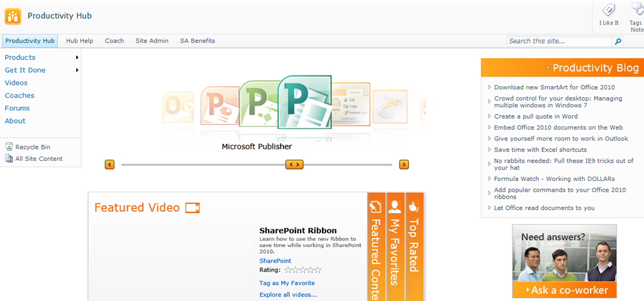Open the Explore all videos link
Viewport: 644px width, 301px height.
click(288, 295)
